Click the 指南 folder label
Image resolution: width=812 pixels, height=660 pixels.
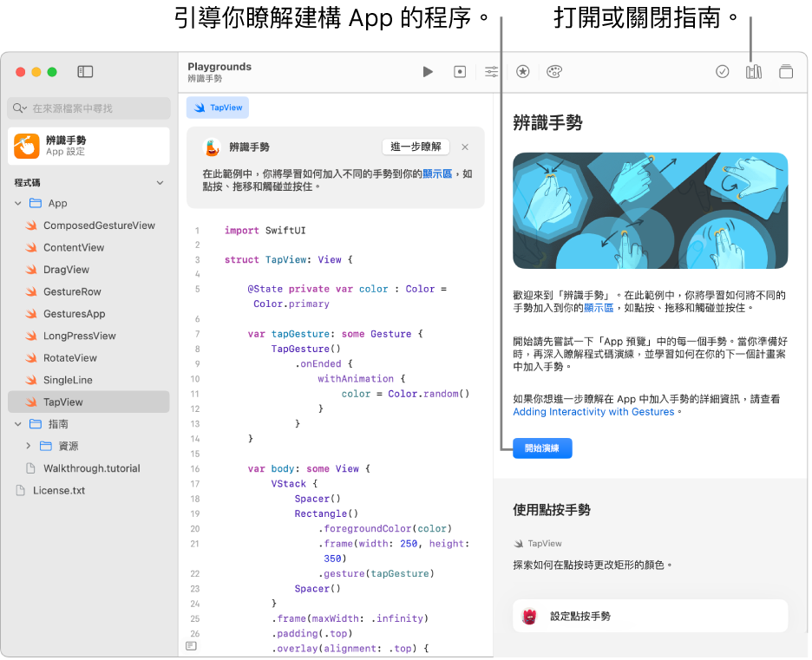(x=58, y=424)
